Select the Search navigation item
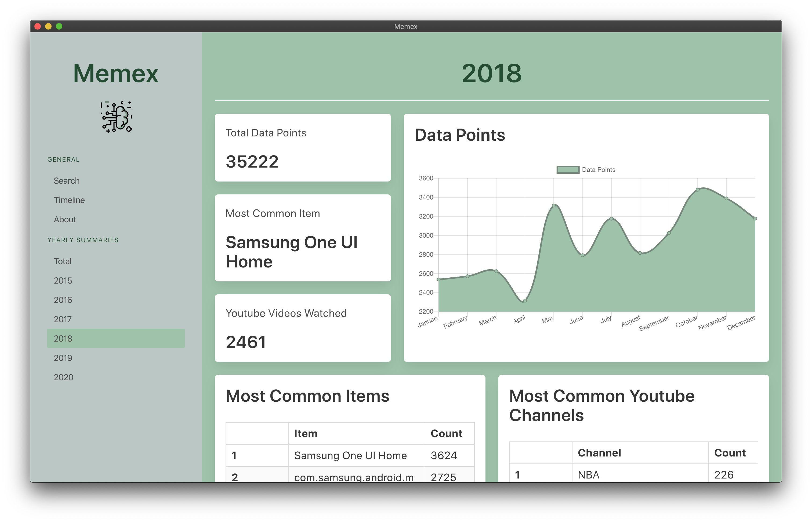This screenshot has width=812, height=522. [x=66, y=180]
